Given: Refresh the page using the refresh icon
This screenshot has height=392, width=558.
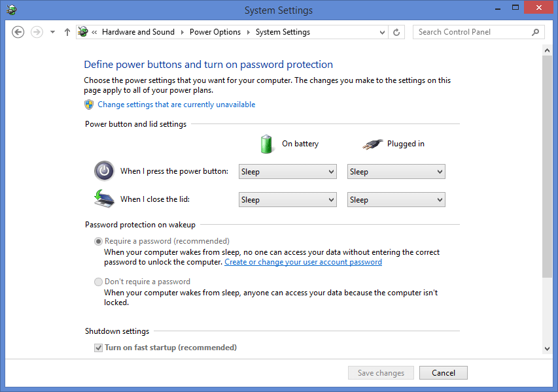Looking at the screenshot, I should [396, 33].
